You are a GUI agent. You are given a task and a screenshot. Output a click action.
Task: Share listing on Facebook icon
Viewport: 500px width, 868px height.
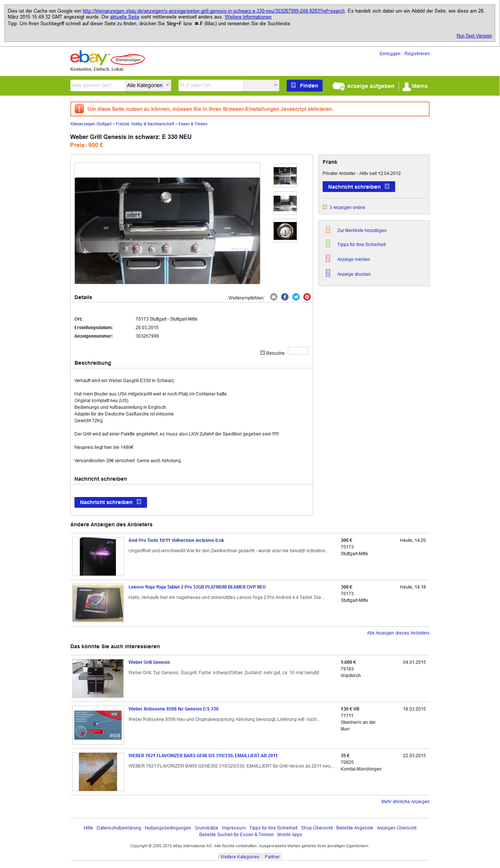point(285,297)
